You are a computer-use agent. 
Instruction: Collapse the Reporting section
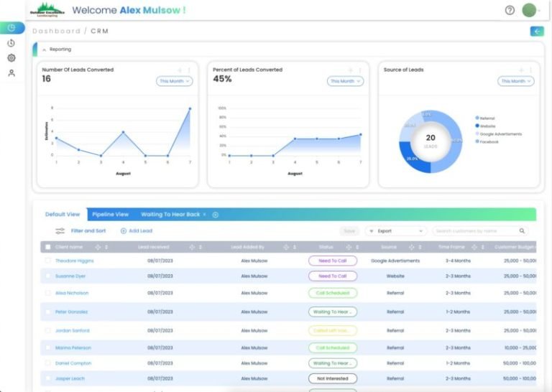[45, 50]
